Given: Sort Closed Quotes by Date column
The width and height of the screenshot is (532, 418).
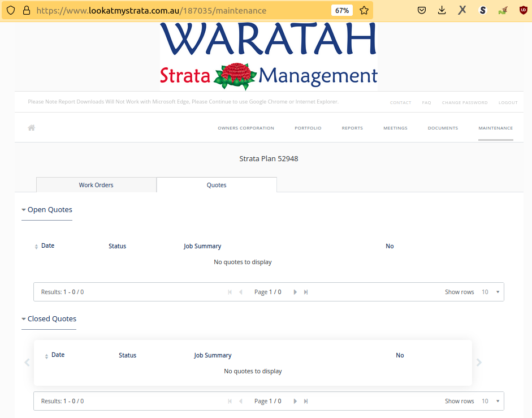Looking at the screenshot, I should 55,355.
